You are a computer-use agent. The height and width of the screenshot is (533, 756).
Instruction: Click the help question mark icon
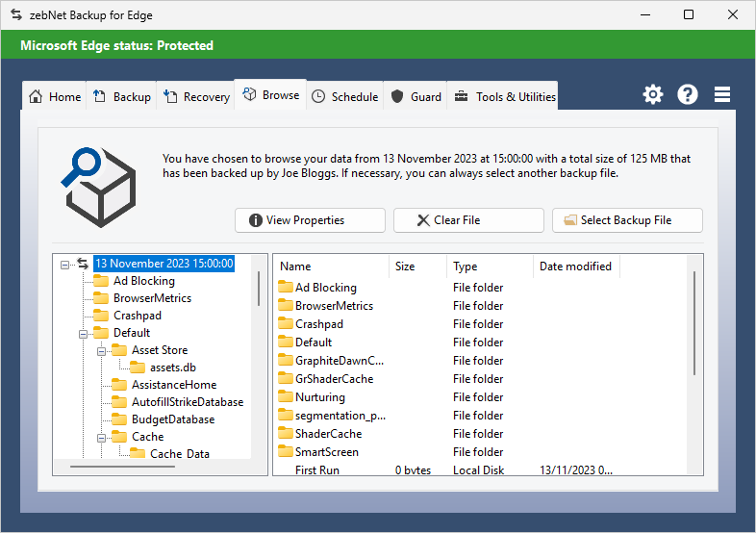[688, 94]
